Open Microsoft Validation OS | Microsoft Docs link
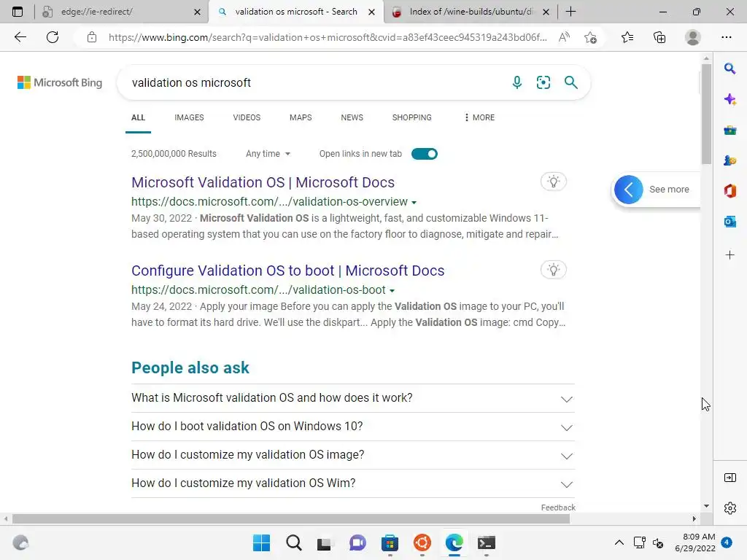This screenshot has height=560, width=747. [x=263, y=182]
